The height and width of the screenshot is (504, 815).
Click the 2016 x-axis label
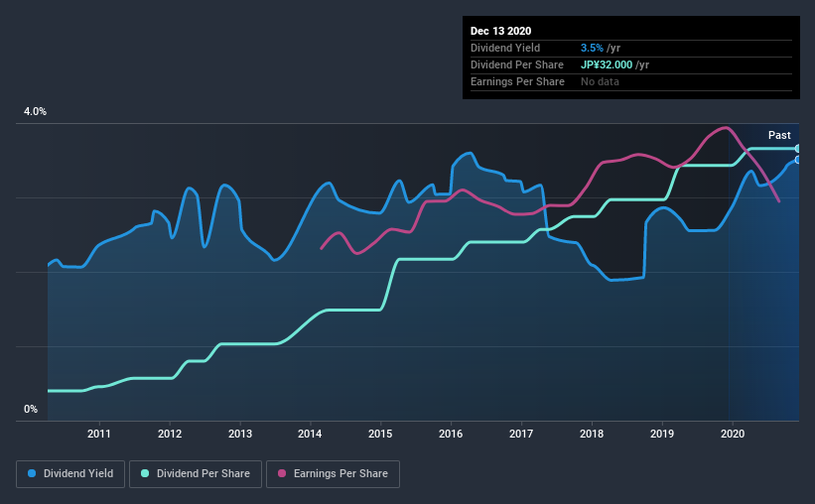coord(451,434)
